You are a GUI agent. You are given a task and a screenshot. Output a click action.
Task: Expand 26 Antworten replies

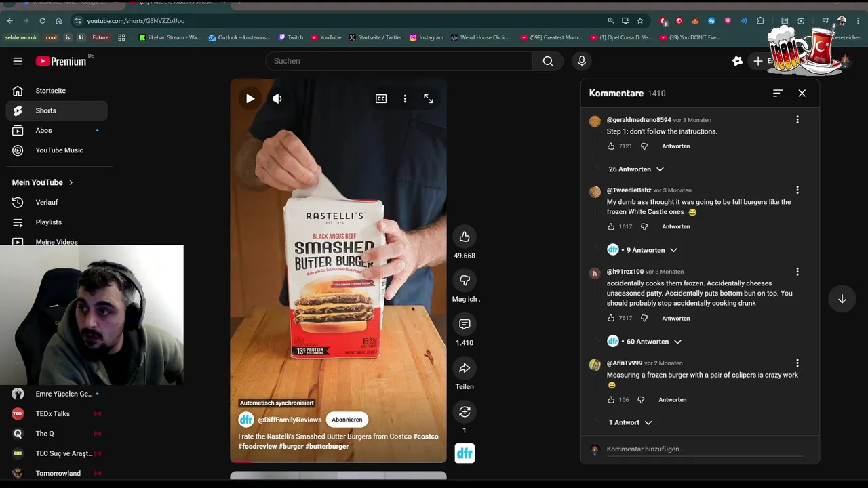coord(636,169)
